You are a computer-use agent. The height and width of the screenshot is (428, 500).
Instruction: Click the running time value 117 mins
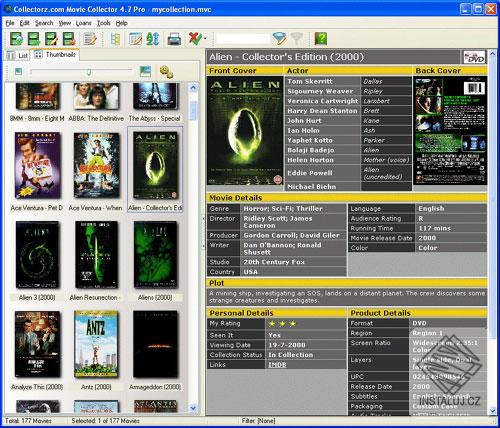point(435,228)
